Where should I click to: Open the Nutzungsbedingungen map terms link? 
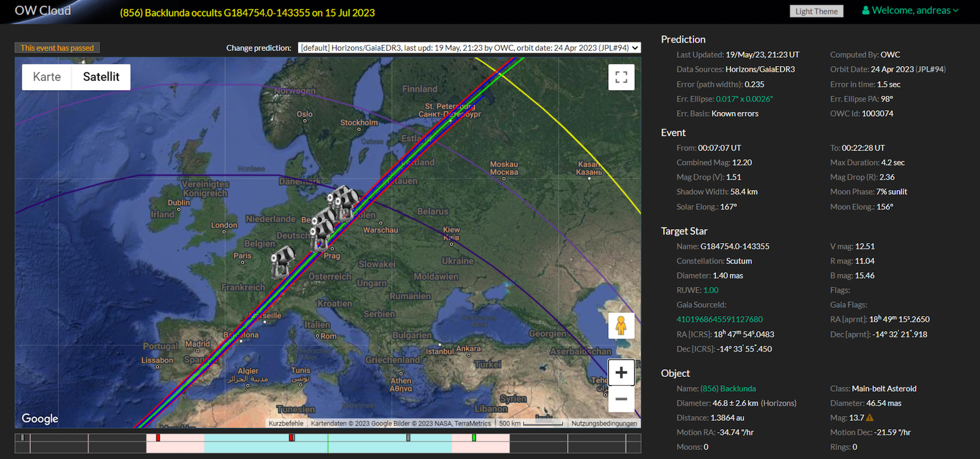pyautogui.click(x=604, y=423)
